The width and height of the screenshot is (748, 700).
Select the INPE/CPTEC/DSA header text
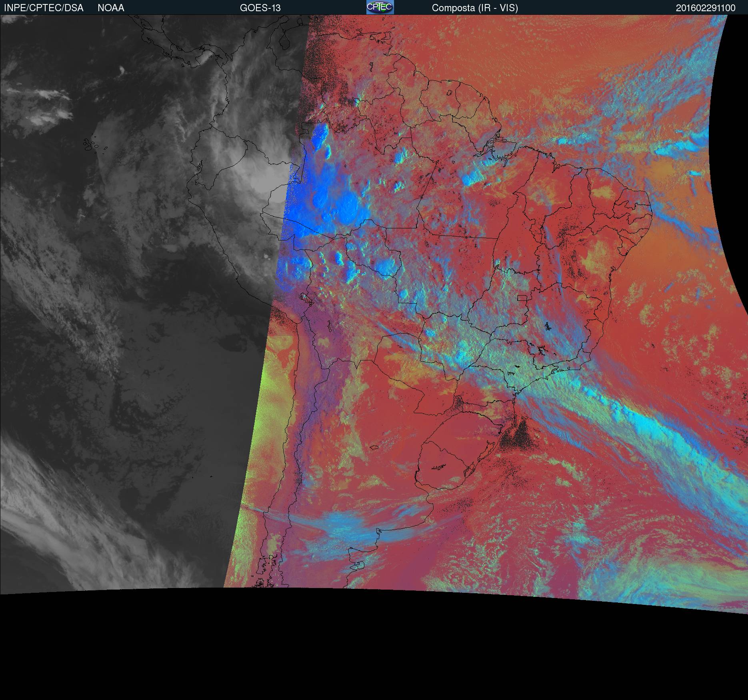click(44, 8)
